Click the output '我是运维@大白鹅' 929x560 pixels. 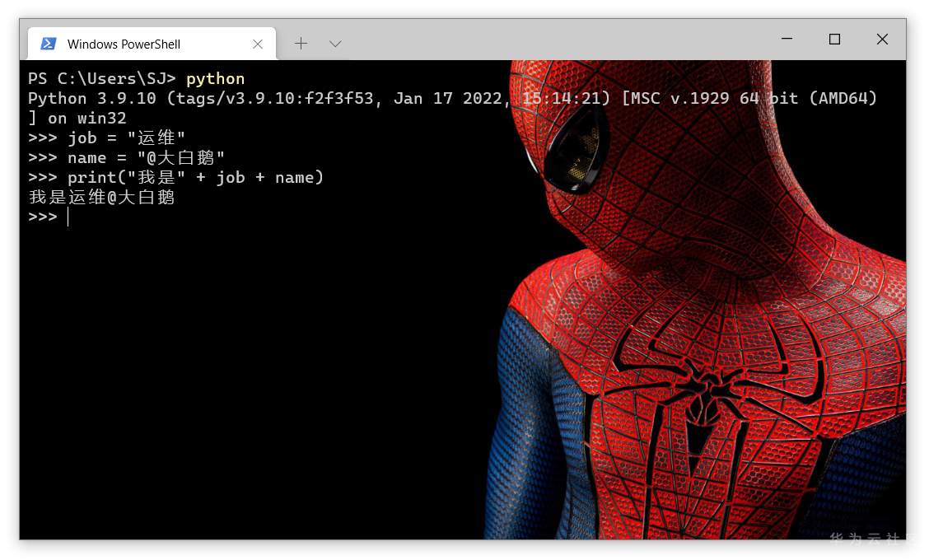[x=101, y=197]
